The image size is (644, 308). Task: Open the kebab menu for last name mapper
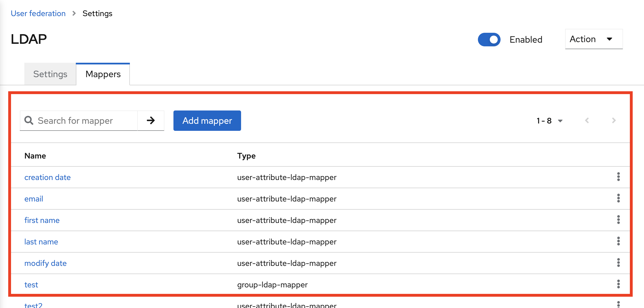[x=619, y=242]
